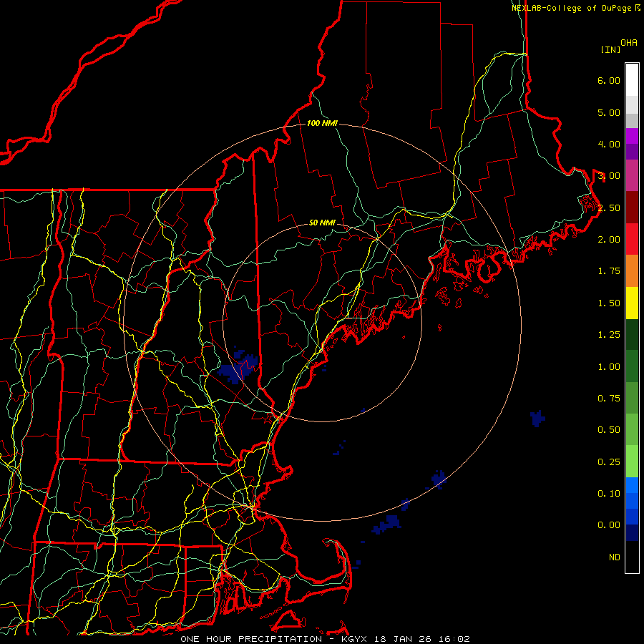Click the 0.75 legend value
Screen dimensions: 644x644
609,399
